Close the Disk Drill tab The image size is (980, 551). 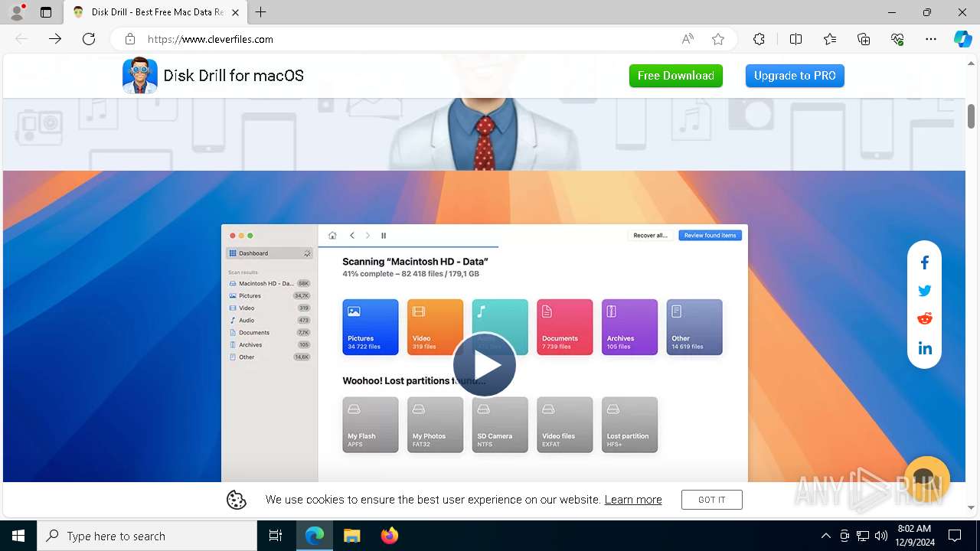235,12
